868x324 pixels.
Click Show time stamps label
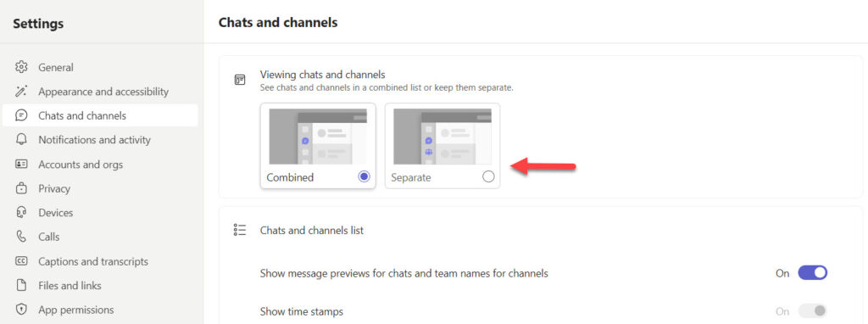(x=302, y=311)
